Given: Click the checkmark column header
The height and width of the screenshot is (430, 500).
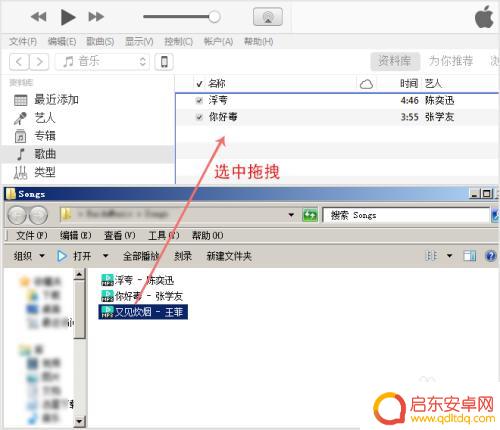Looking at the screenshot, I should click(199, 84).
